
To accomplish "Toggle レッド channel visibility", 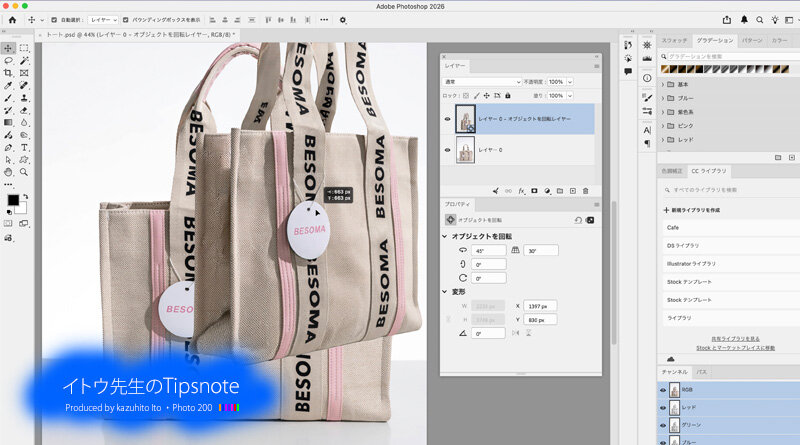I will 663,408.
